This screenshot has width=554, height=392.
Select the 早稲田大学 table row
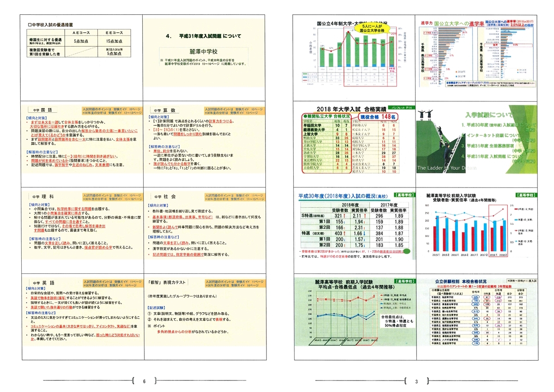[x=328, y=125]
